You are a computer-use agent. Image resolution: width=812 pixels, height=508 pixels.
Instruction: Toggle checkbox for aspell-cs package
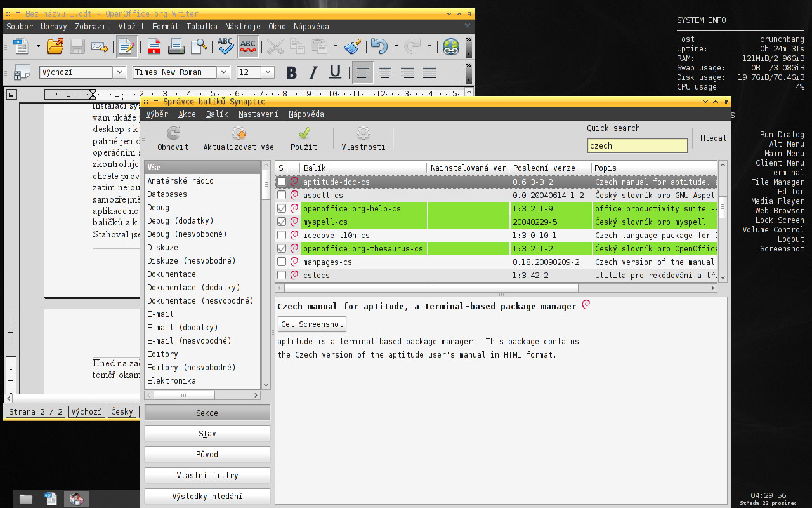[282, 195]
